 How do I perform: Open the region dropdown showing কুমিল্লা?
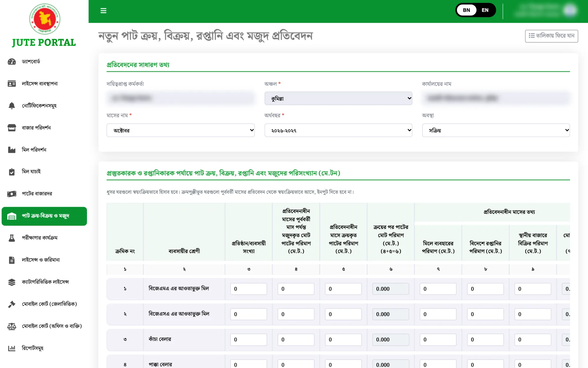click(x=338, y=98)
